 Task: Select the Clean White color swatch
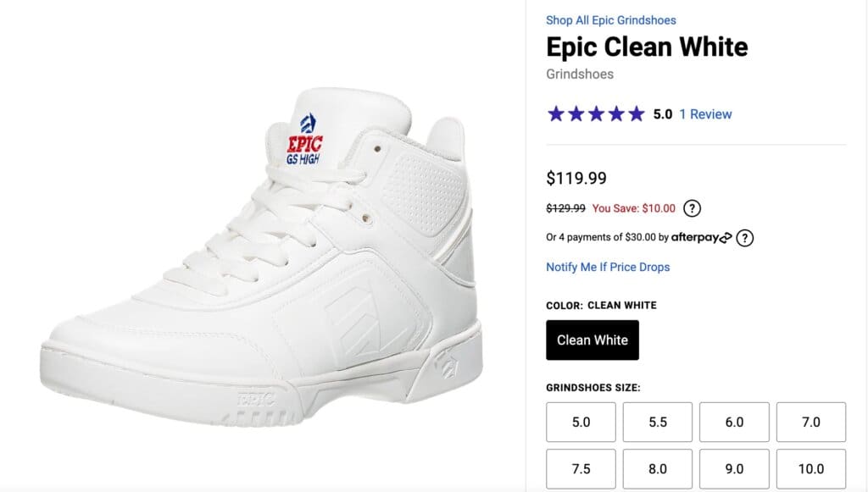[593, 340]
